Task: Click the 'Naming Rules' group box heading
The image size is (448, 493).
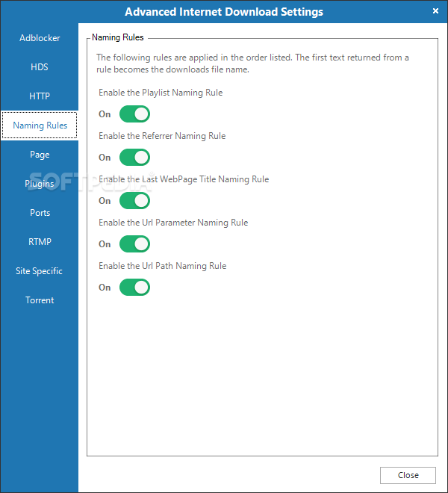Action: (117, 37)
